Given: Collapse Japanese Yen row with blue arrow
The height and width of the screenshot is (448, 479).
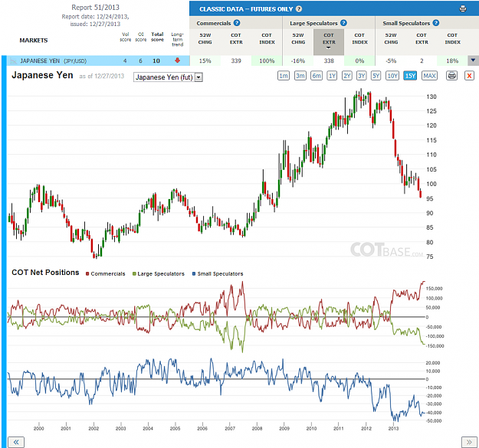Looking at the screenshot, I should (x=473, y=60).
